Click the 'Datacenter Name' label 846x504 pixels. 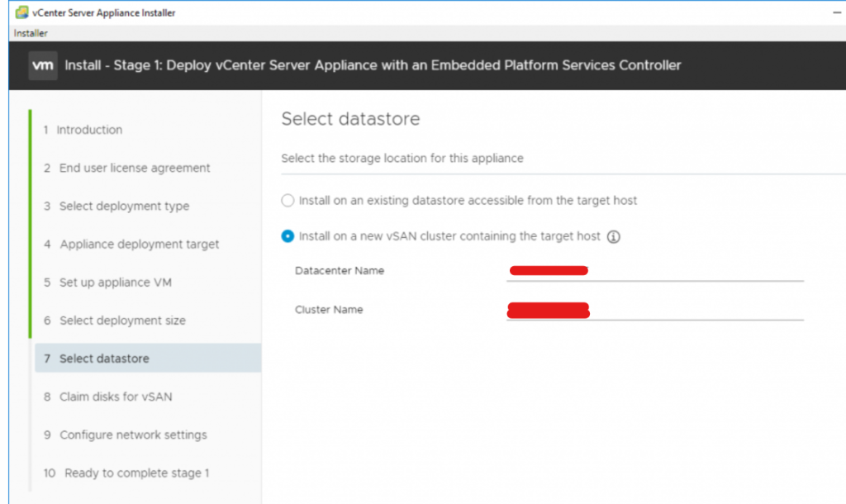click(340, 271)
